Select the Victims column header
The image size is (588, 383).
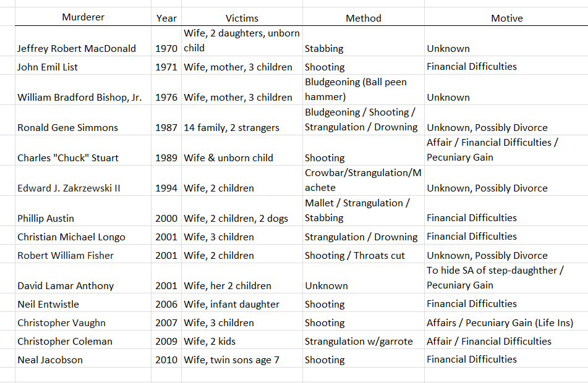click(x=242, y=19)
